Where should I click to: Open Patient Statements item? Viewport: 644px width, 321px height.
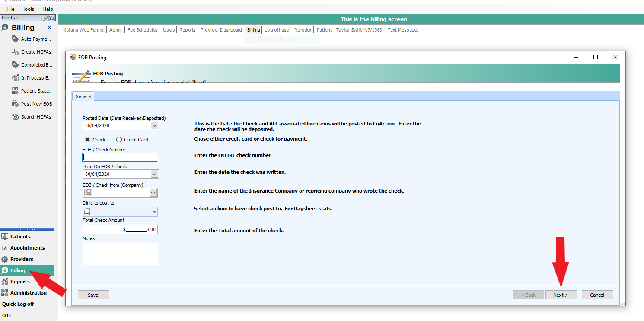pyautogui.click(x=31, y=91)
